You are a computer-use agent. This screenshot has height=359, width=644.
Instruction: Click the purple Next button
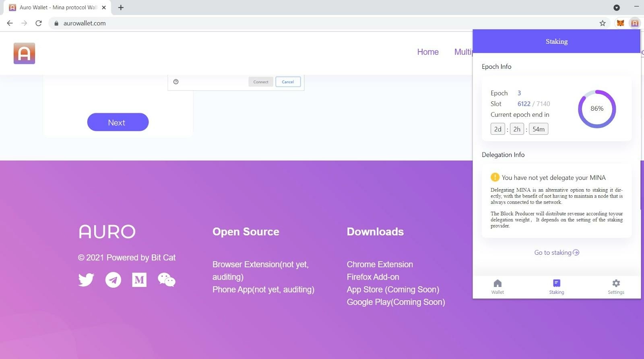click(118, 122)
